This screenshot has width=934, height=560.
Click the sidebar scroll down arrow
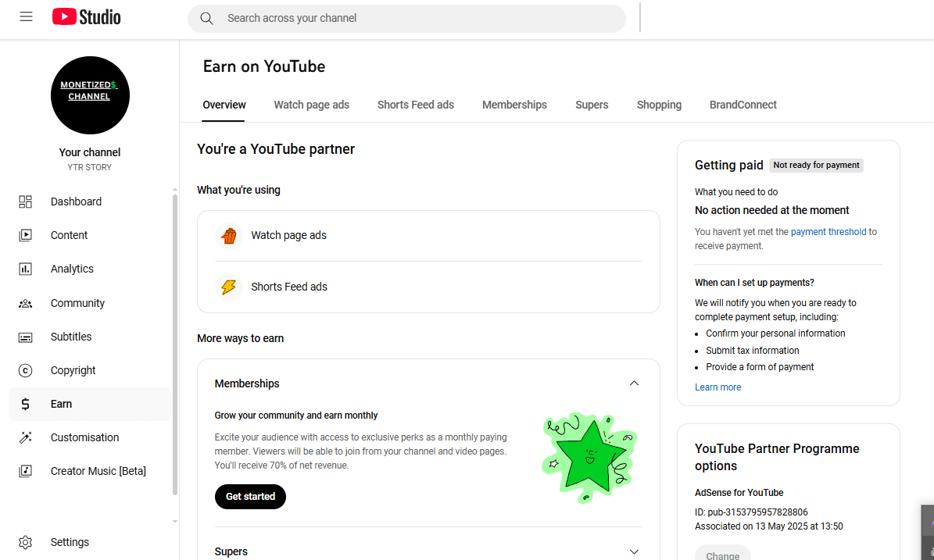(175, 521)
